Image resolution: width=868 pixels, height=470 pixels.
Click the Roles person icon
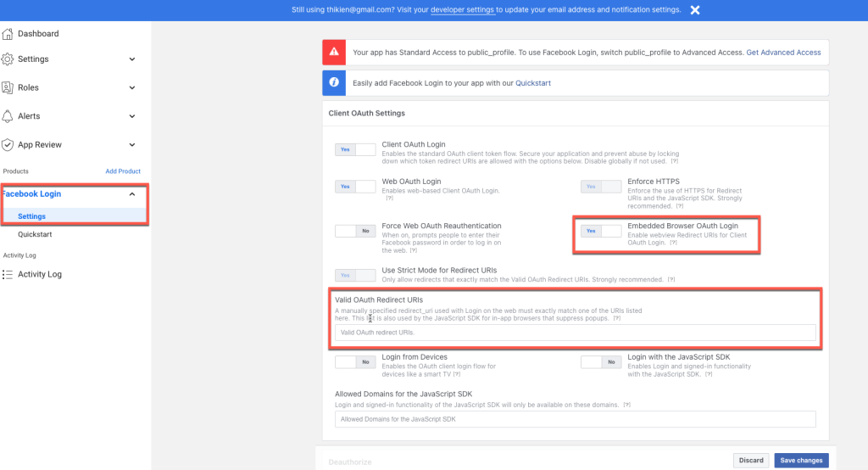[x=7, y=87]
